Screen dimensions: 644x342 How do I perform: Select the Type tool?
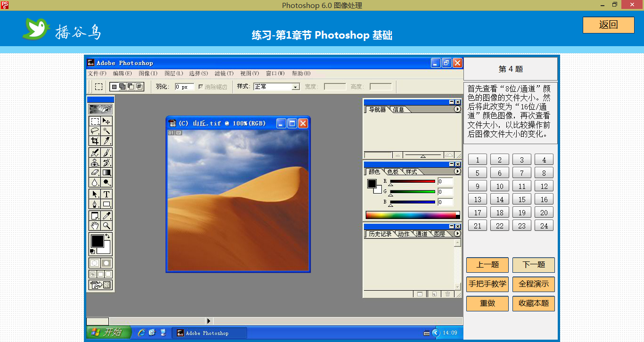107,194
